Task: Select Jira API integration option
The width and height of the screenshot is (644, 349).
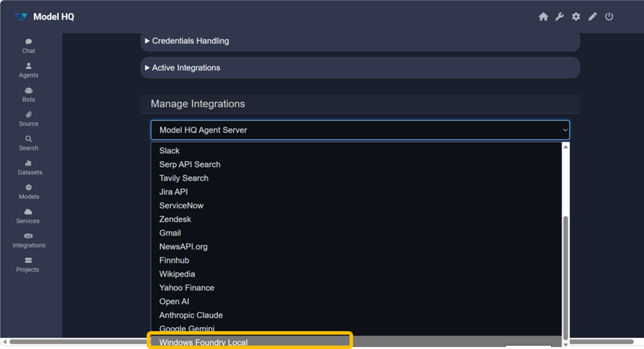Action: pyautogui.click(x=356, y=192)
